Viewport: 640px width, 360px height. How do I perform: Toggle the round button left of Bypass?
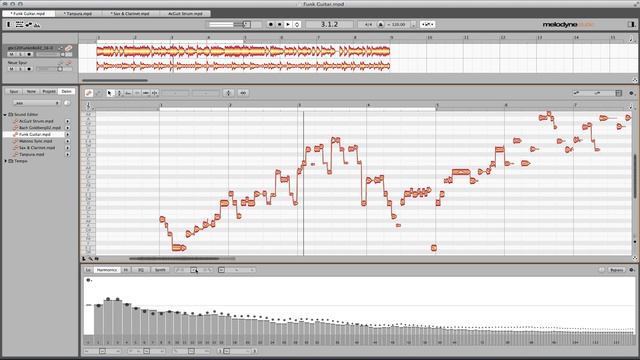point(601,270)
